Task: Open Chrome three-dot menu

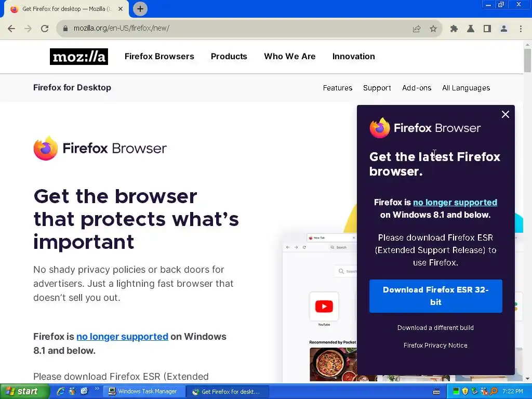Action: coord(521,29)
